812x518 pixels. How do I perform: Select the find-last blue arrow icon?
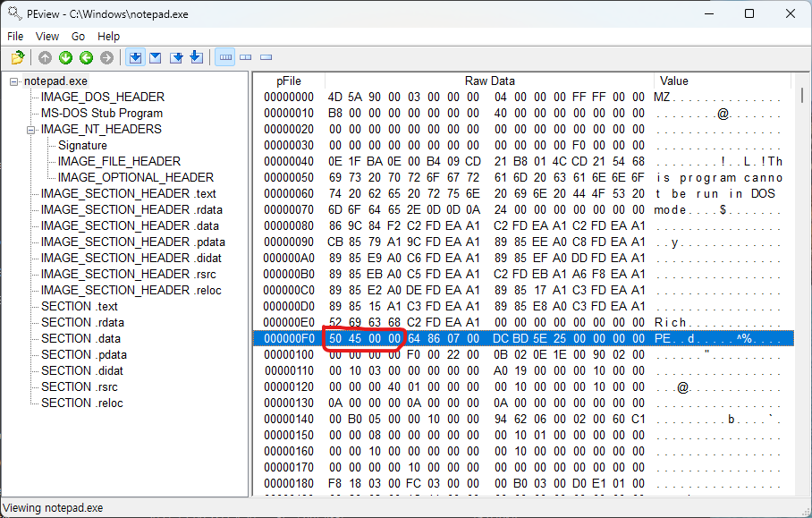click(x=196, y=57)
